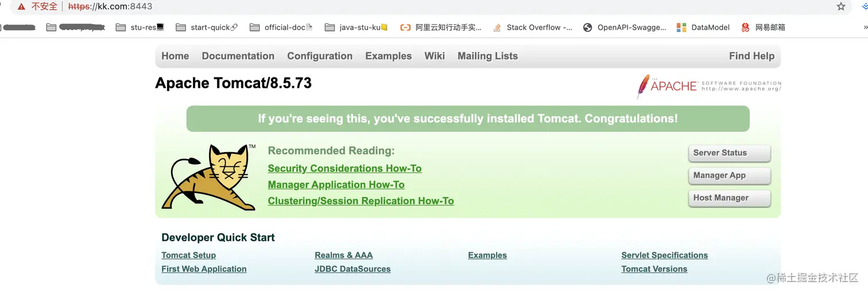This screenshot has width=868, height=293.
Task: Open the Examples link under Developer Quick Start
Action: (x=487, y=255)
